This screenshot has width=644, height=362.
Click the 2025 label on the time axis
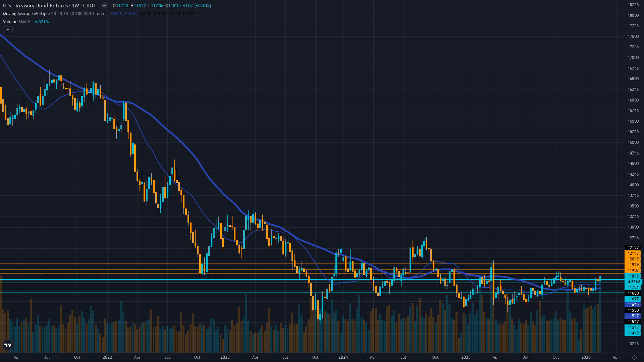click(466, 357)
